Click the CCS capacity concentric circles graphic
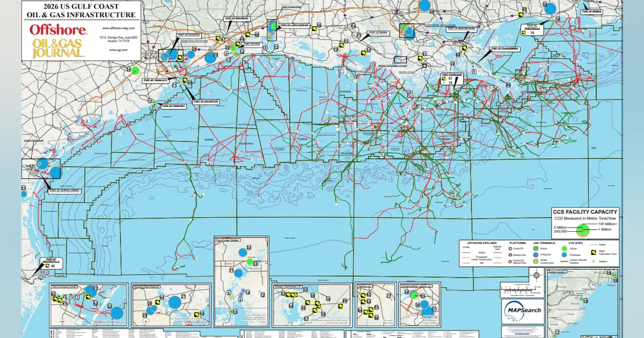 tap(583, 230)
